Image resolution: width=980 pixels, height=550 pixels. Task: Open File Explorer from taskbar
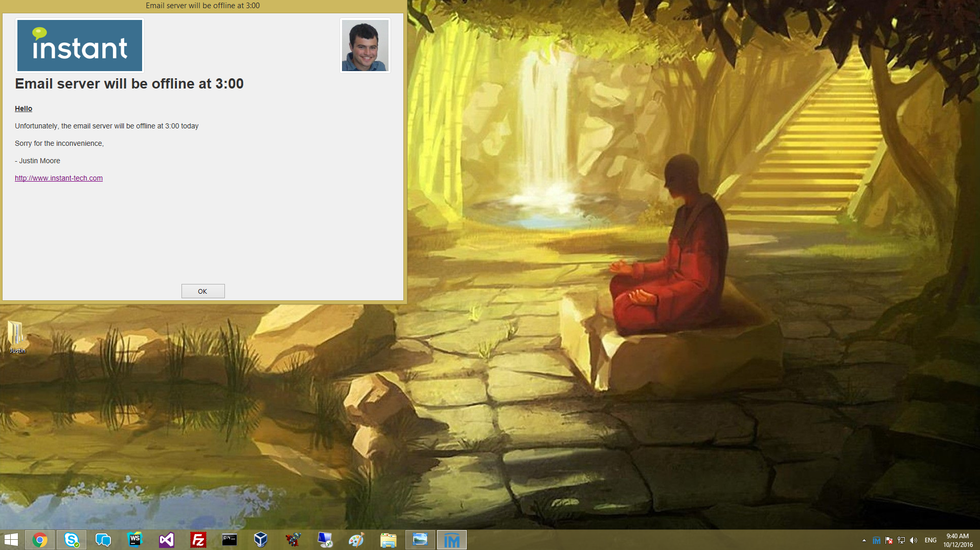tap(389, 540)
